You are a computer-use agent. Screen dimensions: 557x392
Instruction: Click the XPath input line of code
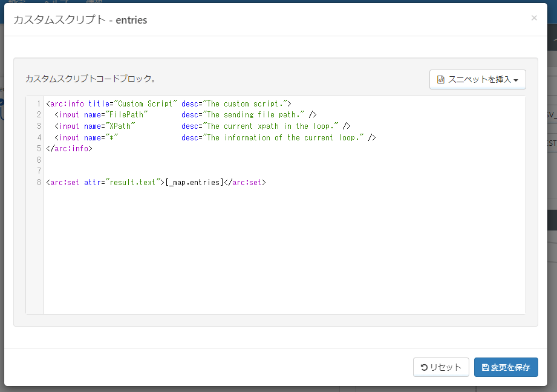(198, 126)
